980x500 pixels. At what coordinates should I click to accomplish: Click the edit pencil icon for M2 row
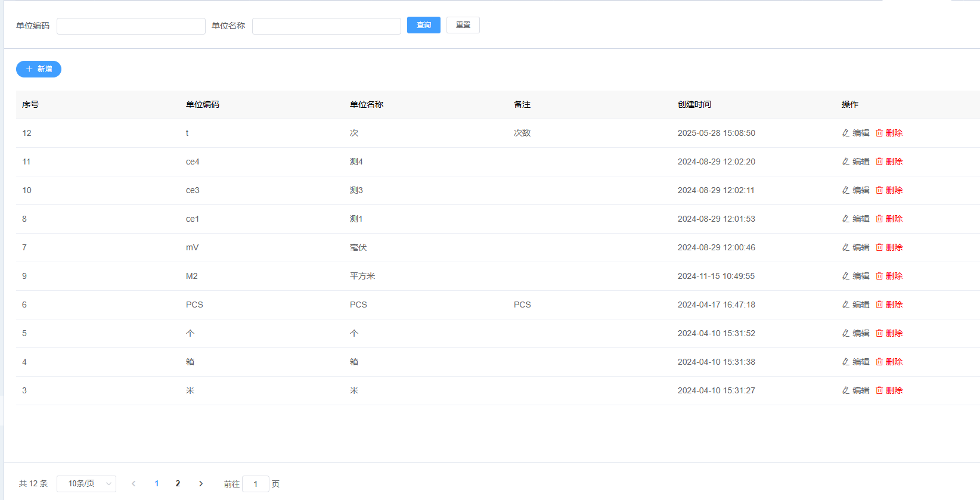845,276
